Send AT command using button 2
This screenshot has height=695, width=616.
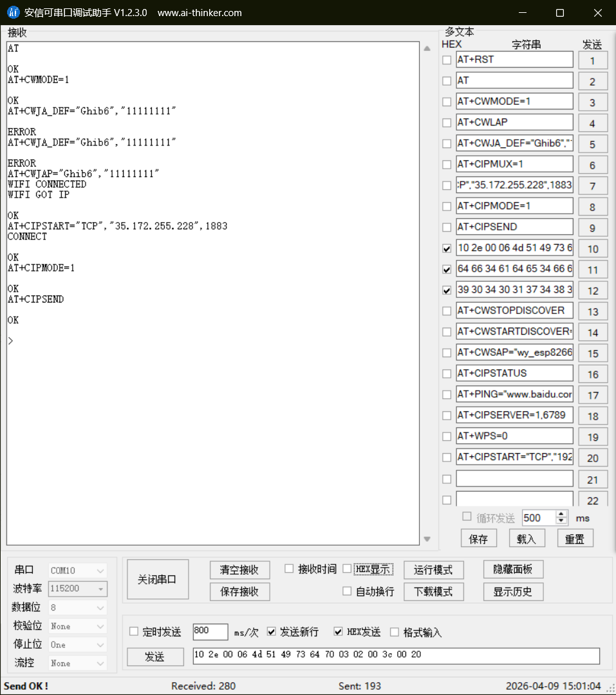click(593, 82)
